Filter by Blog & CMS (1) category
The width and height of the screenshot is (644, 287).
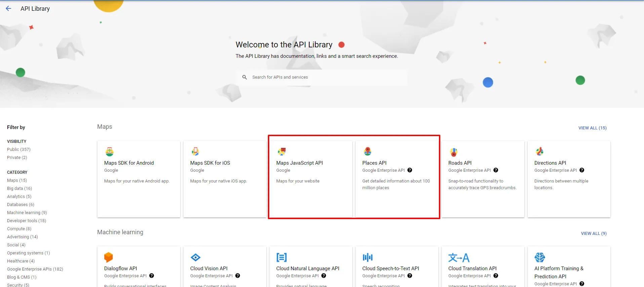(22, 277)
